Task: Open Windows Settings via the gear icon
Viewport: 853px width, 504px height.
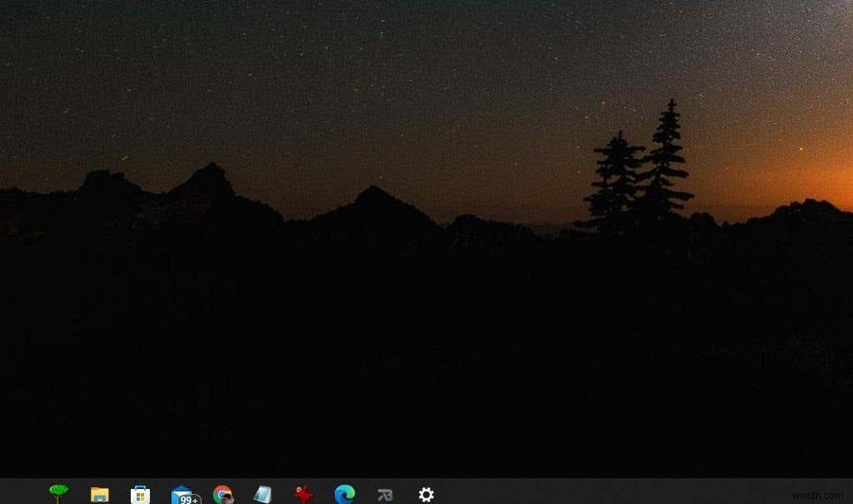Action: (426, 493)
